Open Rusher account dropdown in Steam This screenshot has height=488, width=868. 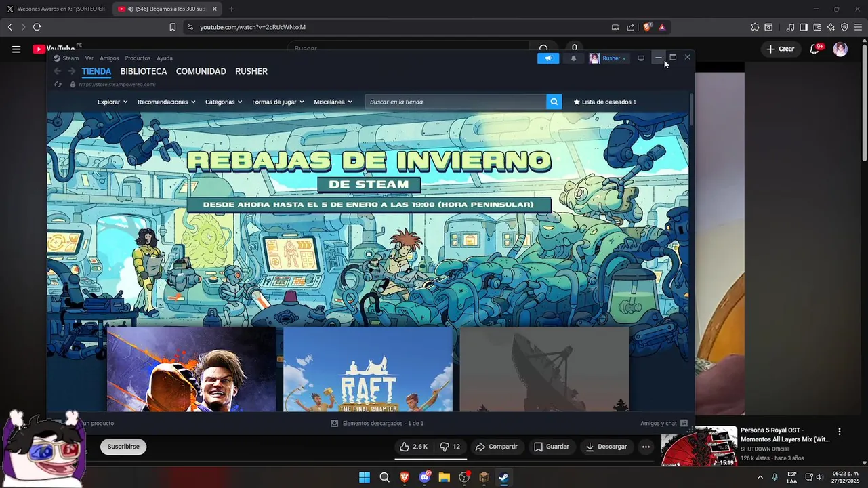point(608,58)
